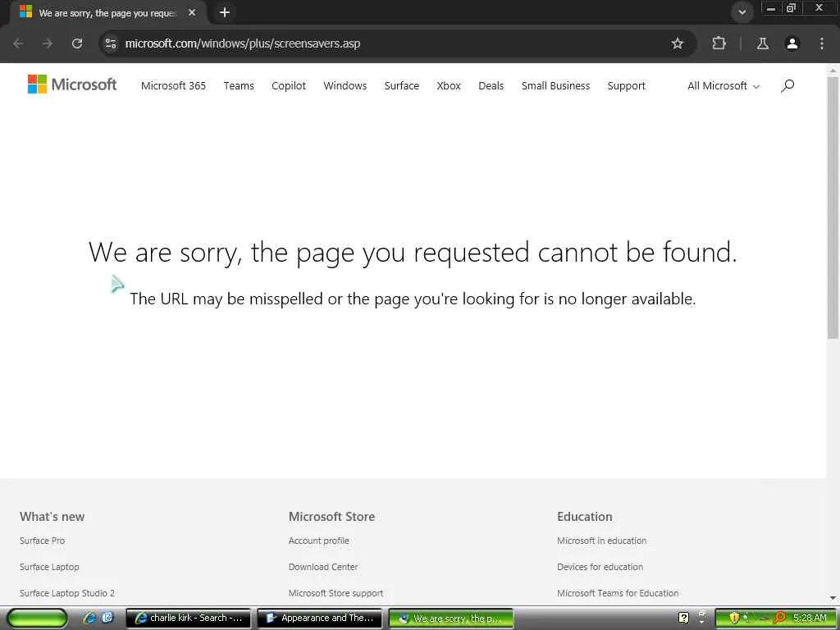Image resolution: width=840 pixels, height=630 pixels.
Task: Click the orange magnifier tray icon
Action: click(780, 618)
